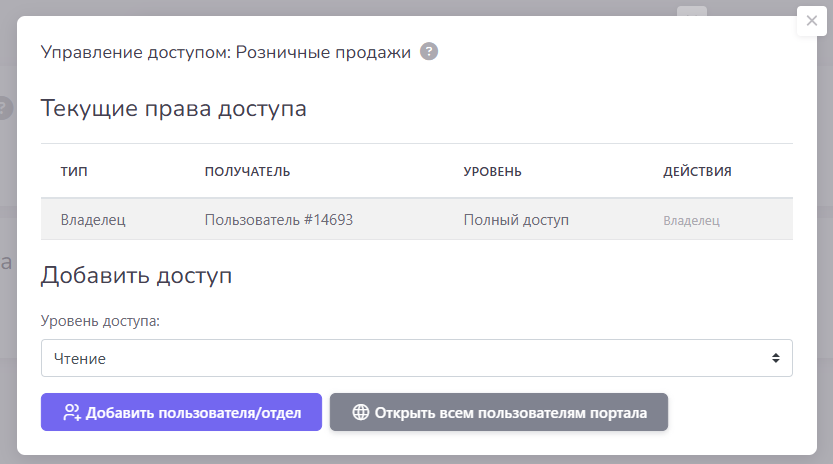Click the "ПОЛУЧАТЕЛЬ" column header
This screenshot has width=833, height=464.
(x=247, y=171)
